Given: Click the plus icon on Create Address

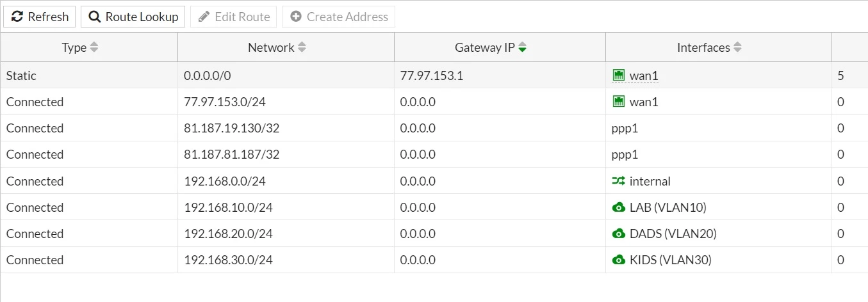Looking at the screenshot, I should click(x=296, y=17).
